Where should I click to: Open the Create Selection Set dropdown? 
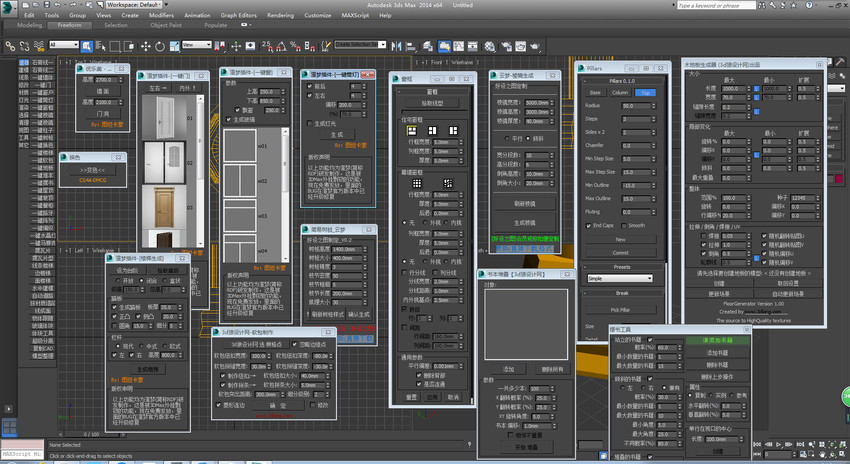point(360,44)
